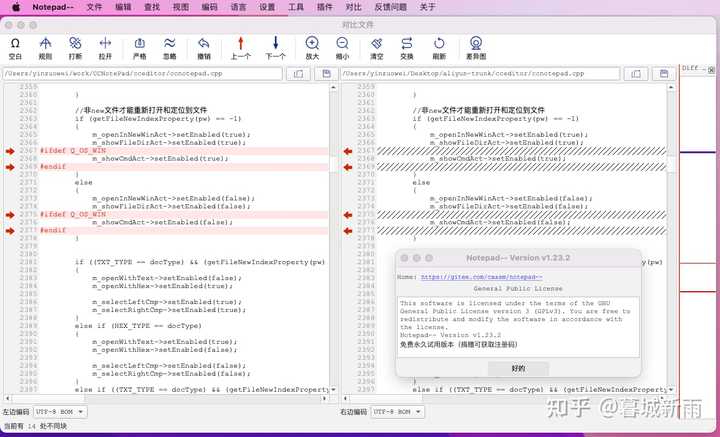This screenshot has width=720, height=437.
Task: Click left arrow marker at line 2377 #endif
Action: (x=10, y=231)
